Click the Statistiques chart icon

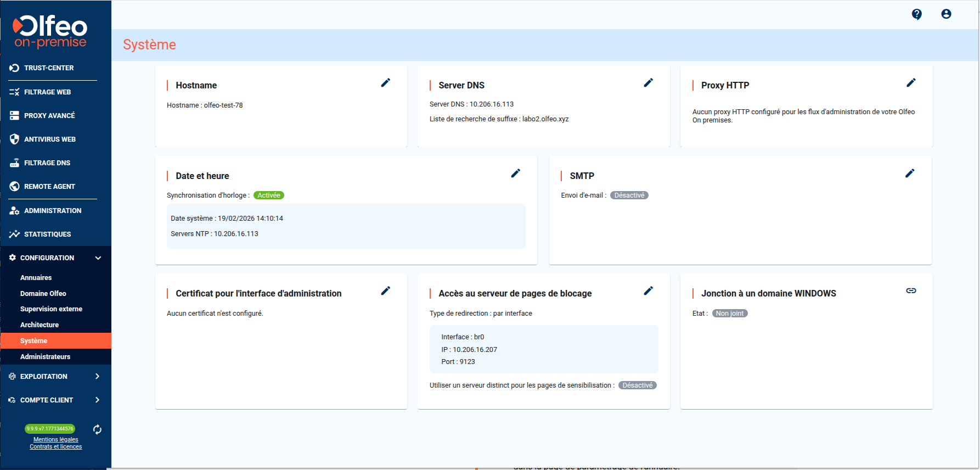pos(14,234)
